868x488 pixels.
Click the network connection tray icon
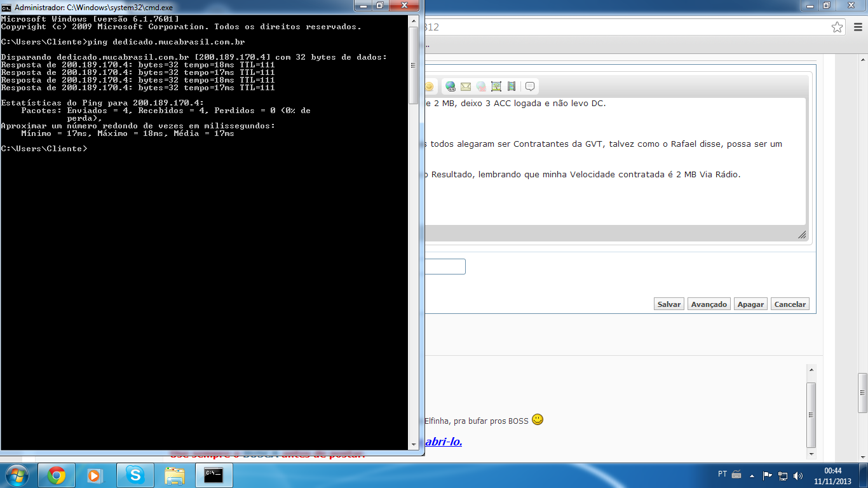tap(783, 475)
